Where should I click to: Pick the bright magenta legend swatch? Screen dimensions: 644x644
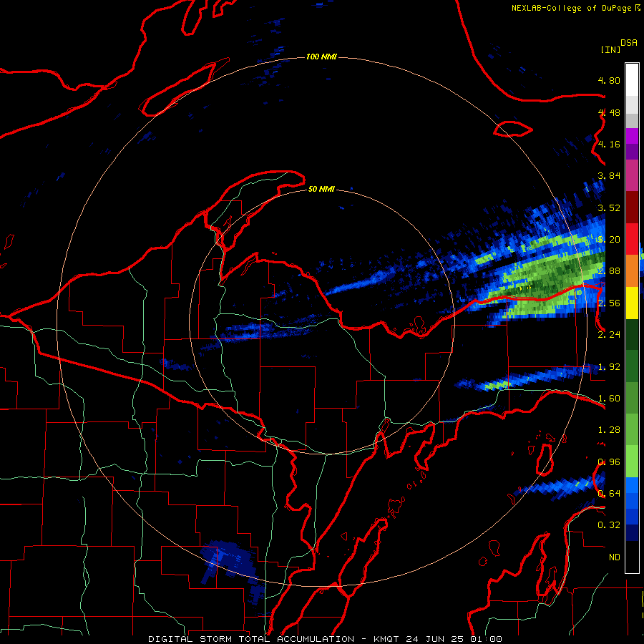coord(632,135)
